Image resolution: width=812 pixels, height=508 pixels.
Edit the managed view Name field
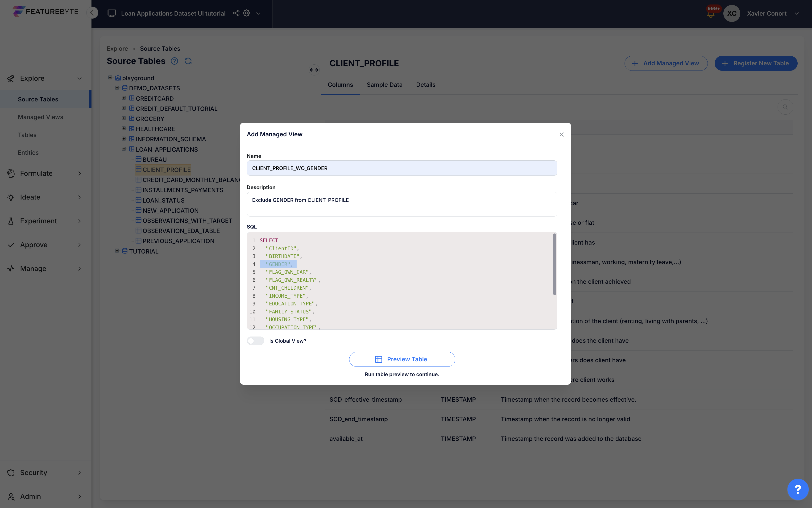point(402,168)
